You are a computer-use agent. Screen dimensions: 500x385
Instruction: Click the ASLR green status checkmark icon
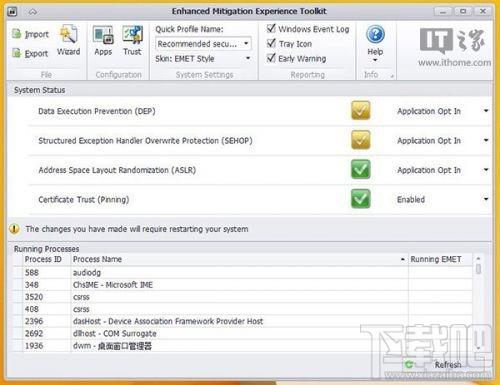click(x=360, y=169)
